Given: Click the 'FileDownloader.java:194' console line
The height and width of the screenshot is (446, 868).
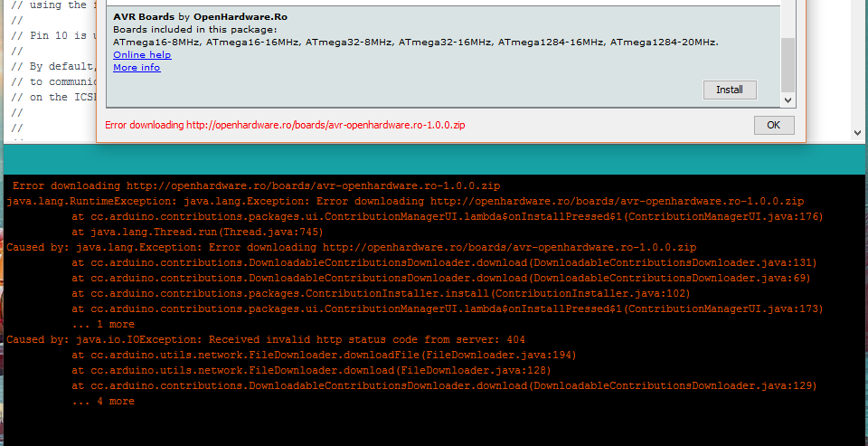Looking at the screenshot, I should (325, 356).
